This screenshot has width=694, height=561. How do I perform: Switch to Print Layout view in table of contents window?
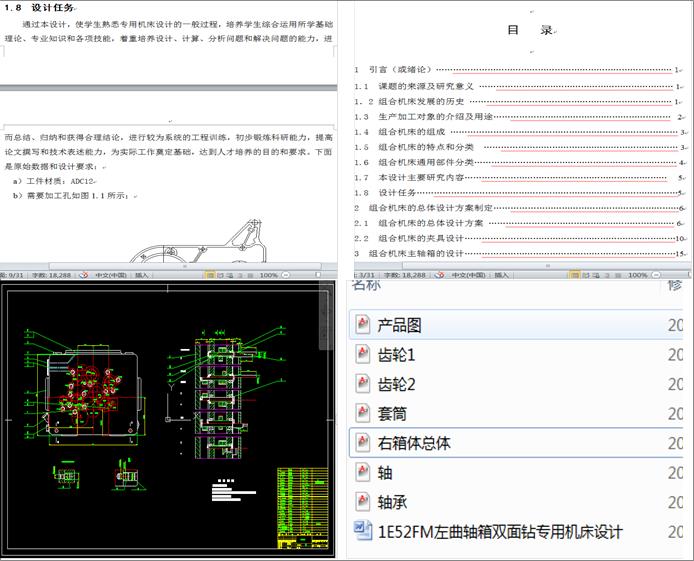(x=574, y=275)
